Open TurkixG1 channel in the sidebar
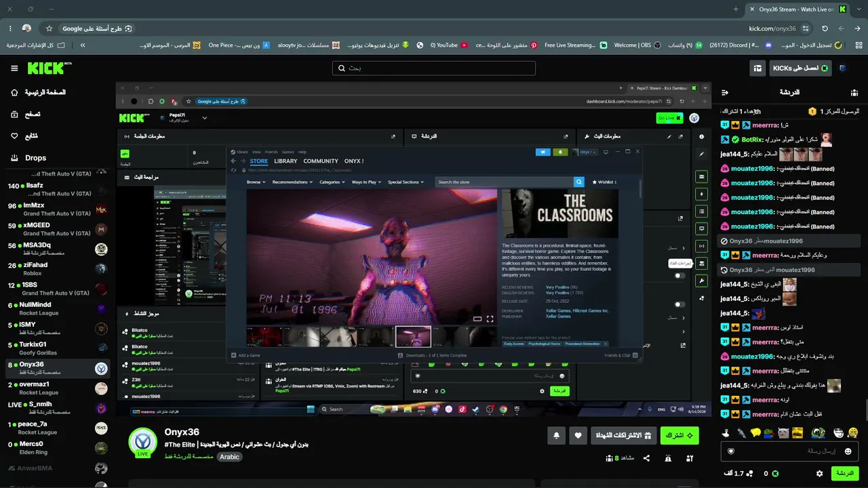The height and width of the screenshot is (488, 868). click(x=58, y=348)
